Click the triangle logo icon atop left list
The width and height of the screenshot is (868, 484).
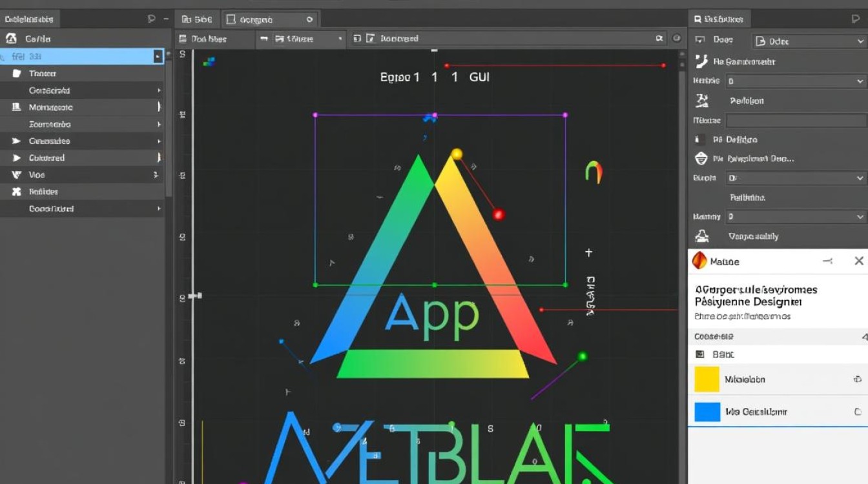[12, 39]
